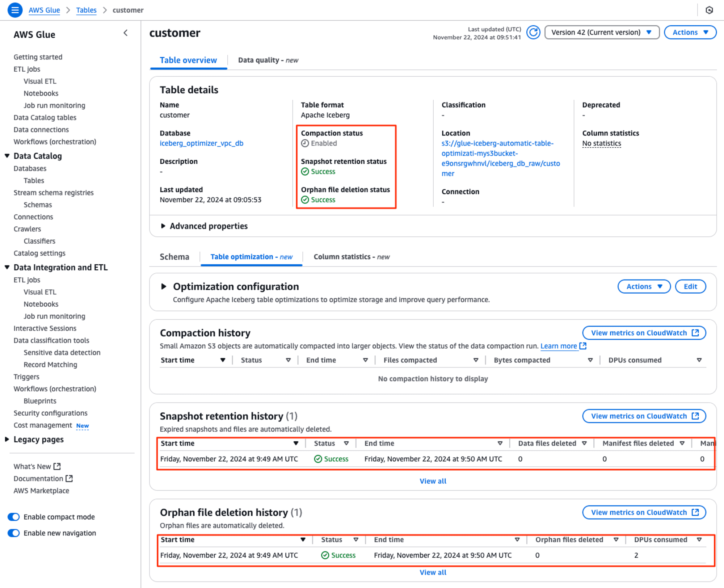This screenshot has height=588, width=724.
Task: Click Success icon in Snapshot retention history row
Action: coord(318,459)
